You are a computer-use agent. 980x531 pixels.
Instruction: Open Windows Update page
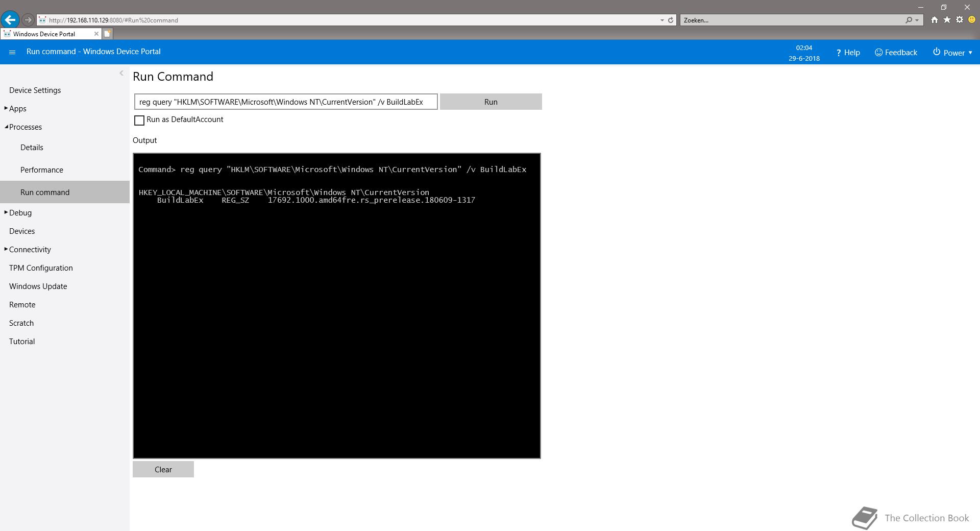pos(38,286)
